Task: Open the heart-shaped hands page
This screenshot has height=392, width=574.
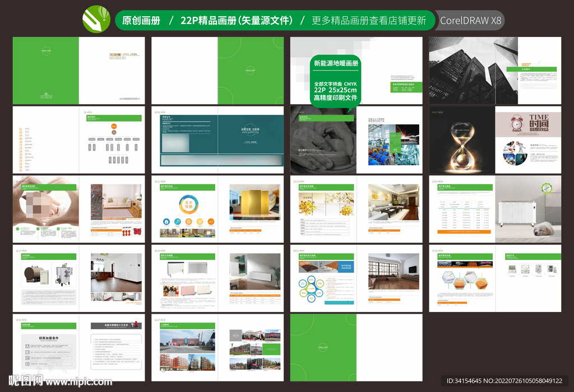Action: click(46, 209)
